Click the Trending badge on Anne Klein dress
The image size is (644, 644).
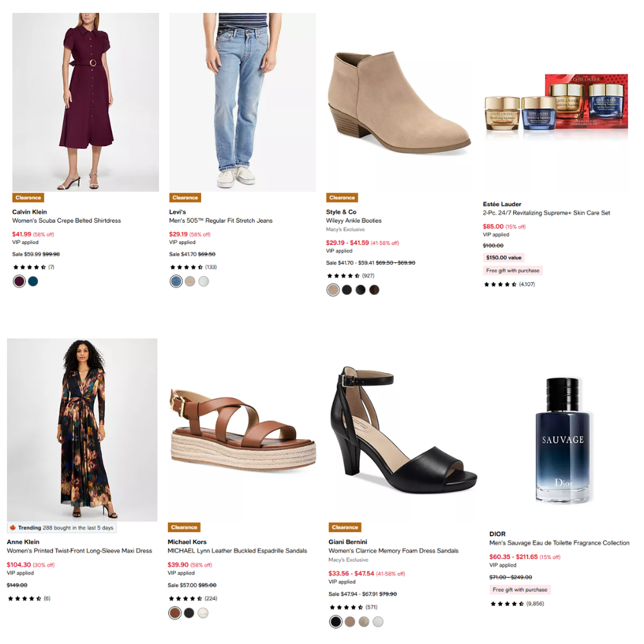click(61, 528)
